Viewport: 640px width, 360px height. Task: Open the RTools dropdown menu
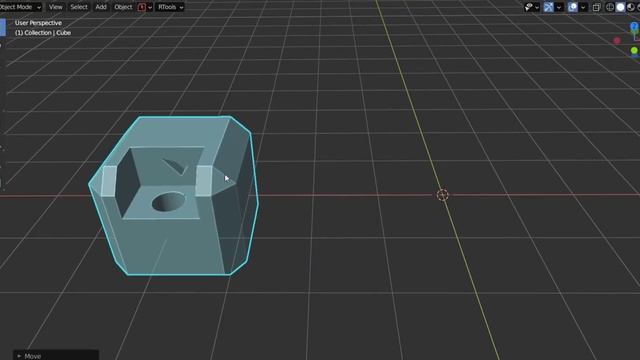pos(170,7)
